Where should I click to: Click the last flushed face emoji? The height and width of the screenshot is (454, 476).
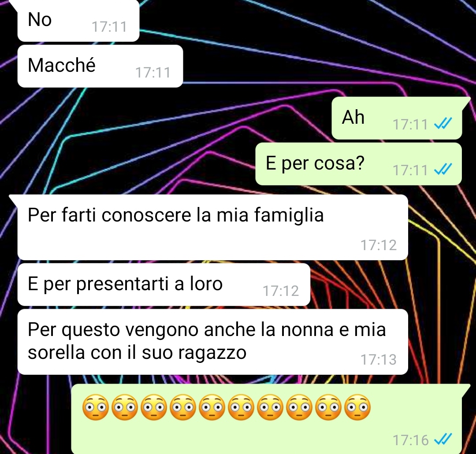[357, 407]
